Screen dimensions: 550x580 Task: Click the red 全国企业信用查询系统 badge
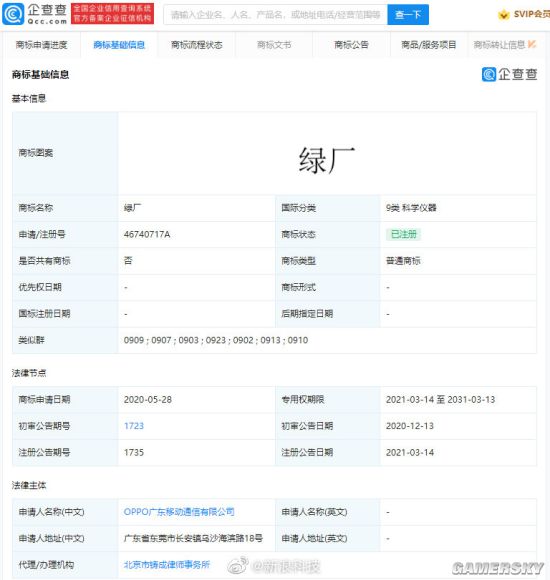pos(112,13)
